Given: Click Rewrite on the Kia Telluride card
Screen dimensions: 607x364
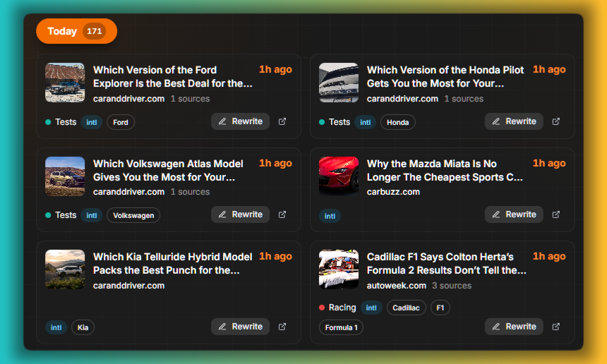Looking at the screenshot, I should (x=241, y=327).
